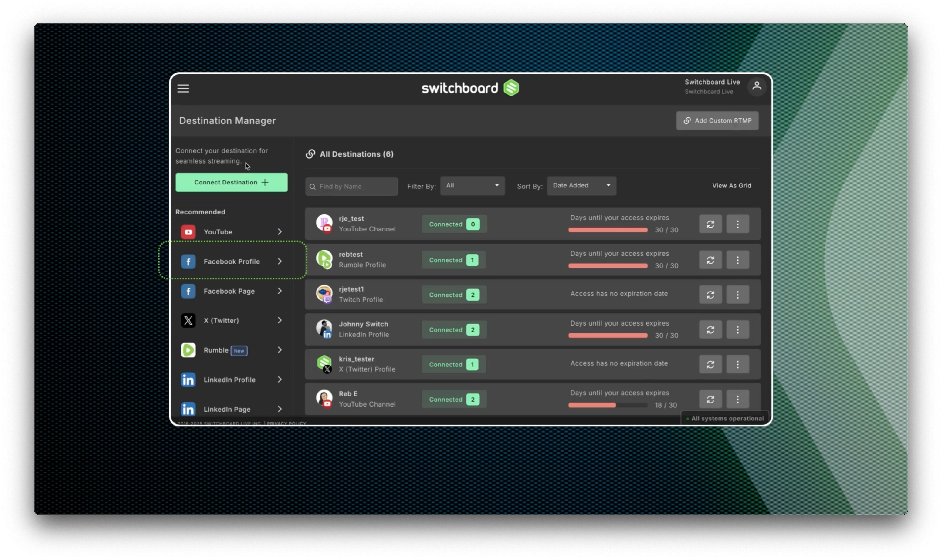Switch to View As Grid

[731, 186]
